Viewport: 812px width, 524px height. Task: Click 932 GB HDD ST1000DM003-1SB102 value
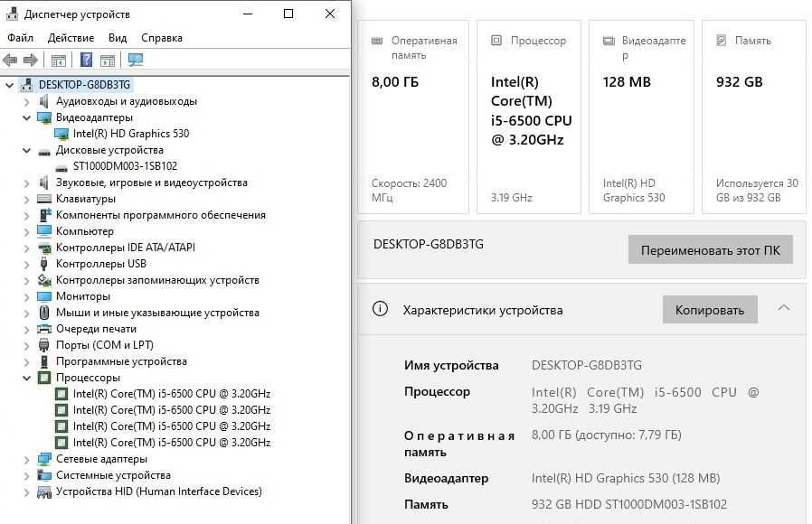click(x=629, y=504)
